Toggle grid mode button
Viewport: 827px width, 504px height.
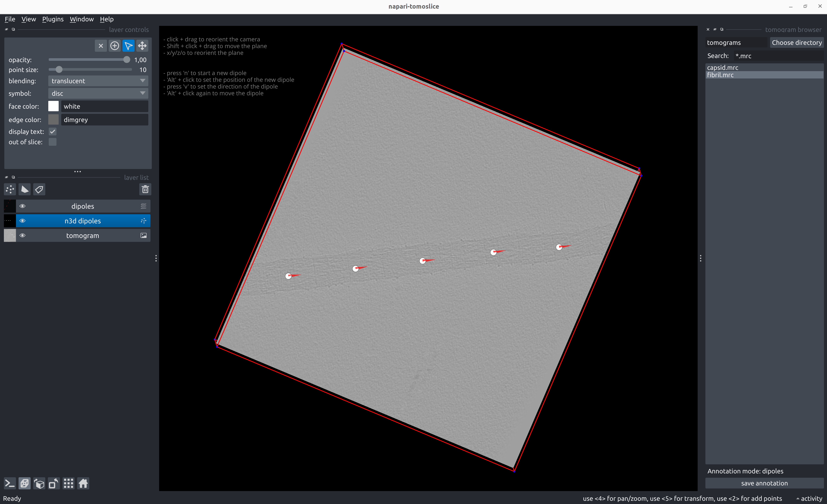coord(69,483)
